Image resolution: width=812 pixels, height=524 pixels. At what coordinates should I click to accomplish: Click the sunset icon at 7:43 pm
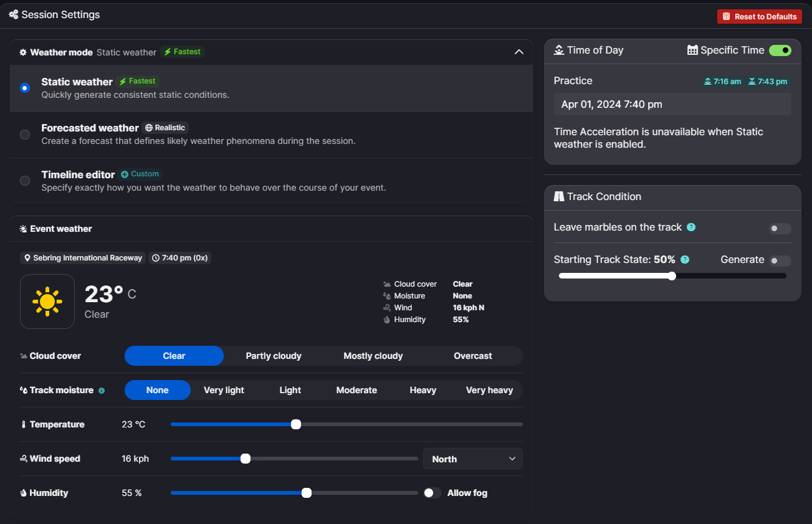752,82
